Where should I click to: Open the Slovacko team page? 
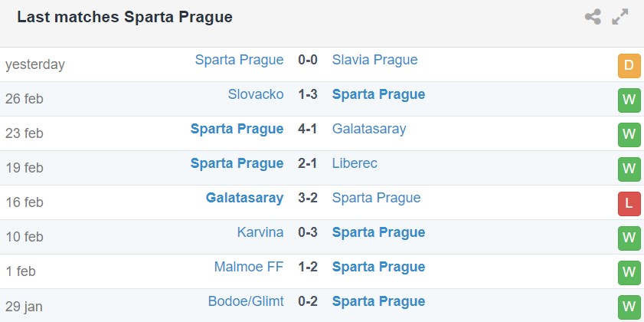256,94
